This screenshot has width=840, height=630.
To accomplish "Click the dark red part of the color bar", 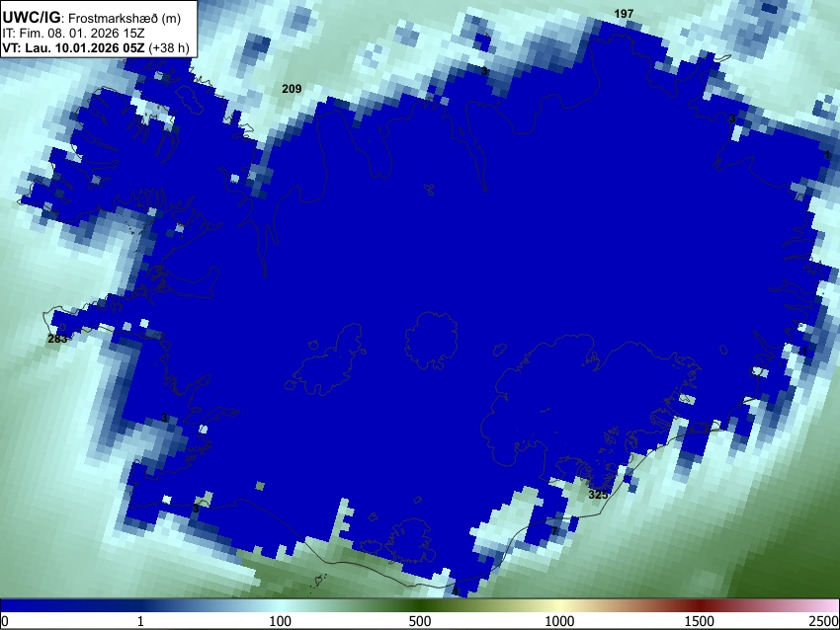I will tap(699, 606).
